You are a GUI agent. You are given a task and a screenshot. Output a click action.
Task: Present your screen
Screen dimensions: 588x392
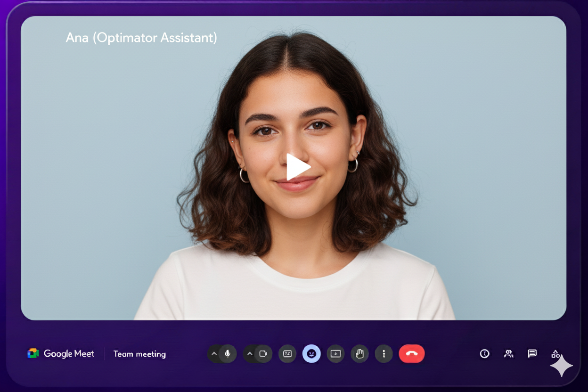(335, 353)
